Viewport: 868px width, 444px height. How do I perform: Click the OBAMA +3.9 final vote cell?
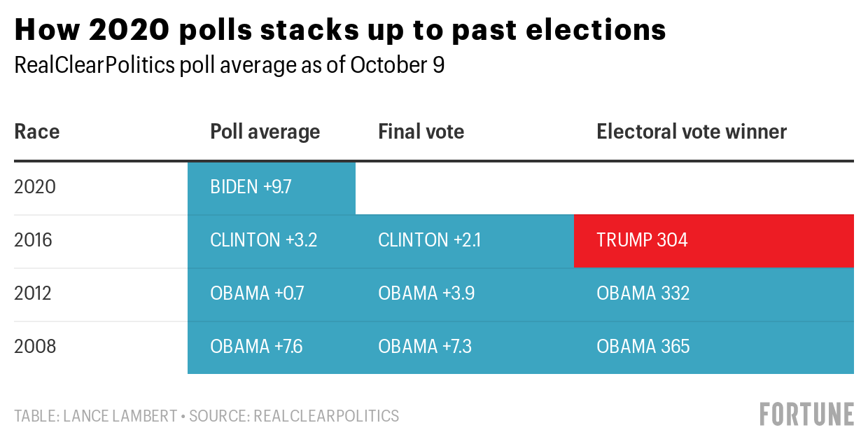coord(464,293)
